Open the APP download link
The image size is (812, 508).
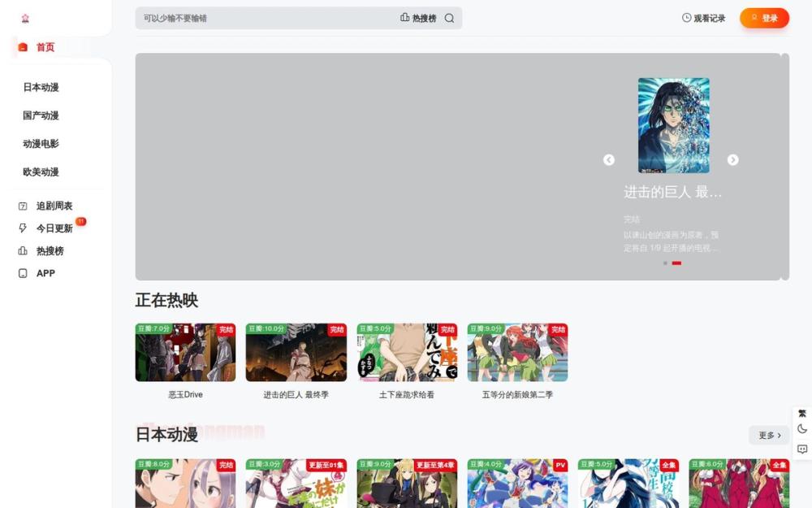coord(45,273)
